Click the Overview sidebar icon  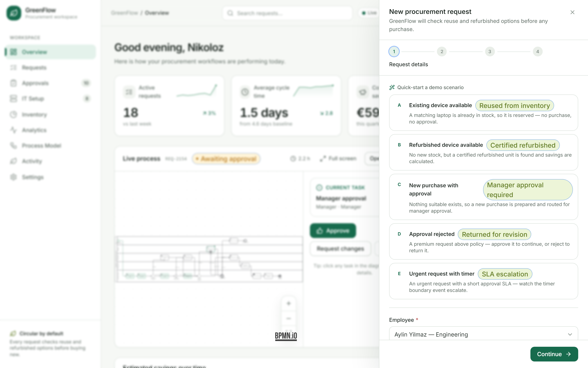click(x=14, y=52)
